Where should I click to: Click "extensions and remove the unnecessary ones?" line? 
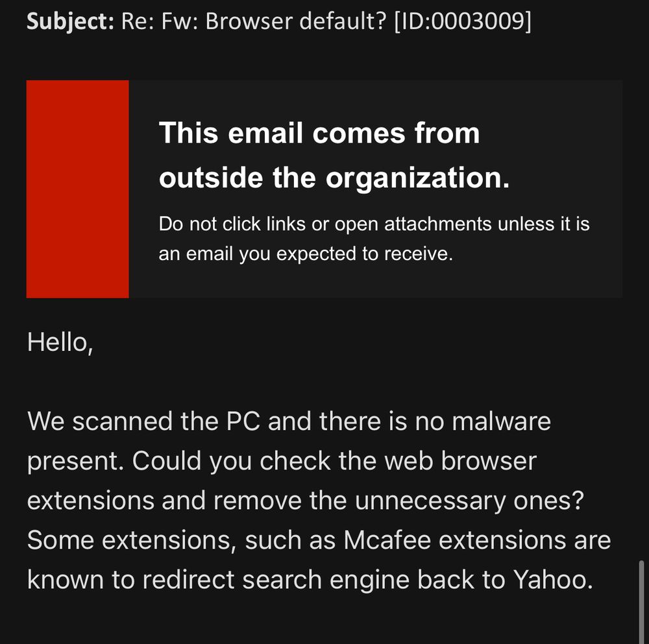pos(305,501)
